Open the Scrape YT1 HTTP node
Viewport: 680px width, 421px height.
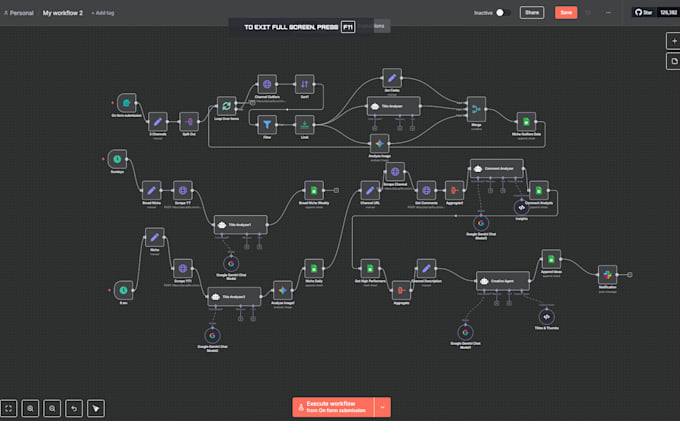(183, 268)
